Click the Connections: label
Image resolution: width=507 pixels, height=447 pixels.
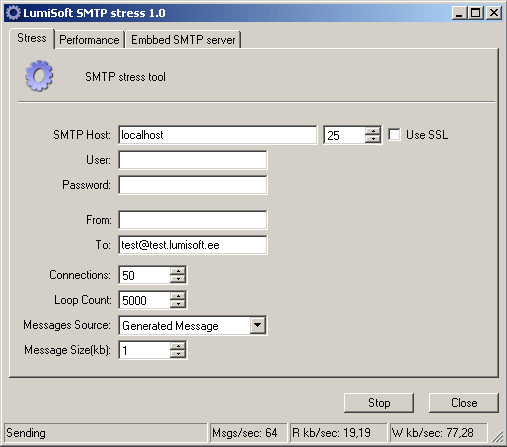pyautogui.click(x=80, y=275)
